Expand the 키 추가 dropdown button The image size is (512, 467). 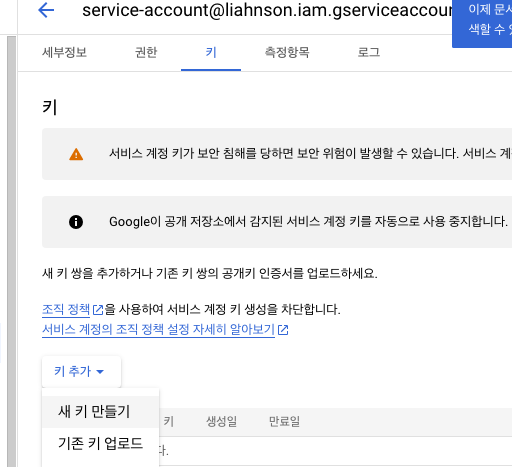coord(81,371)
